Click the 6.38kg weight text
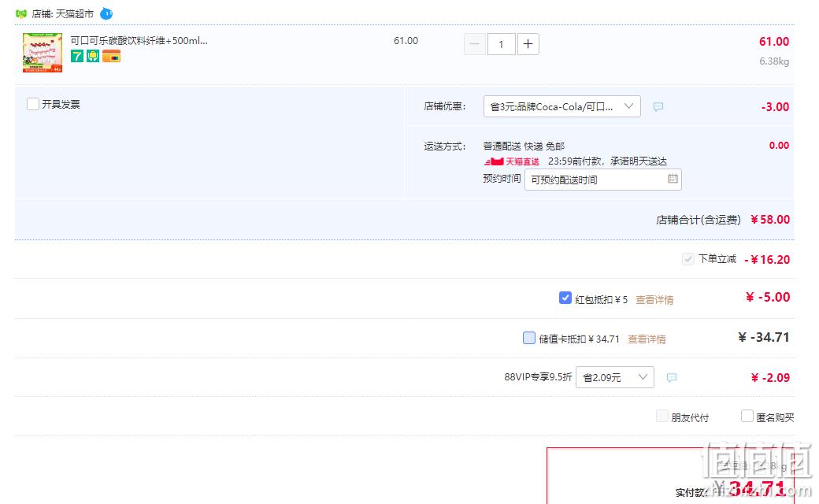Viewport: 819px width, 504px height. 774,61
